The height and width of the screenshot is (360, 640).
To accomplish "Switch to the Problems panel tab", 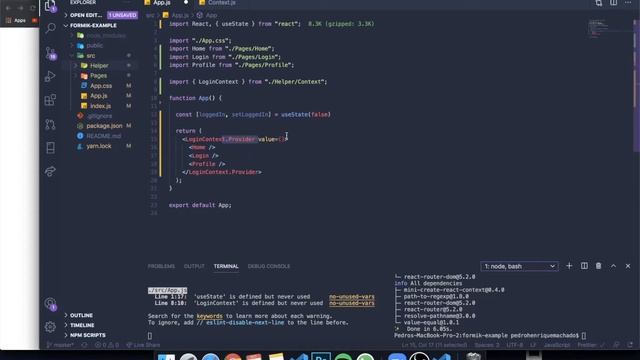I will pos(161,266).
